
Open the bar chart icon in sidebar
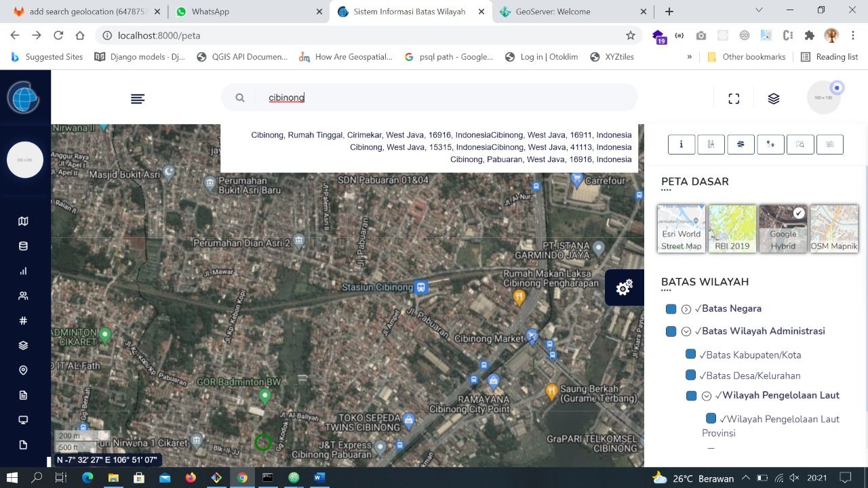23,271
